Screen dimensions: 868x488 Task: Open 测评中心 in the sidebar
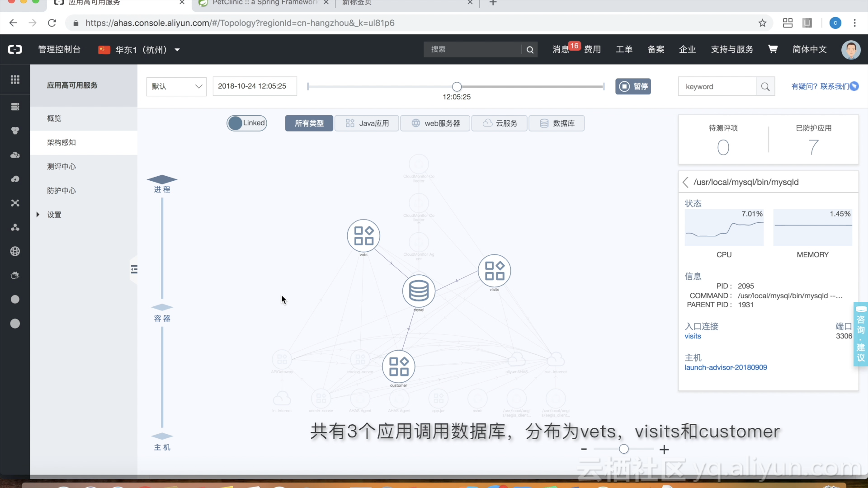[61, 166]
